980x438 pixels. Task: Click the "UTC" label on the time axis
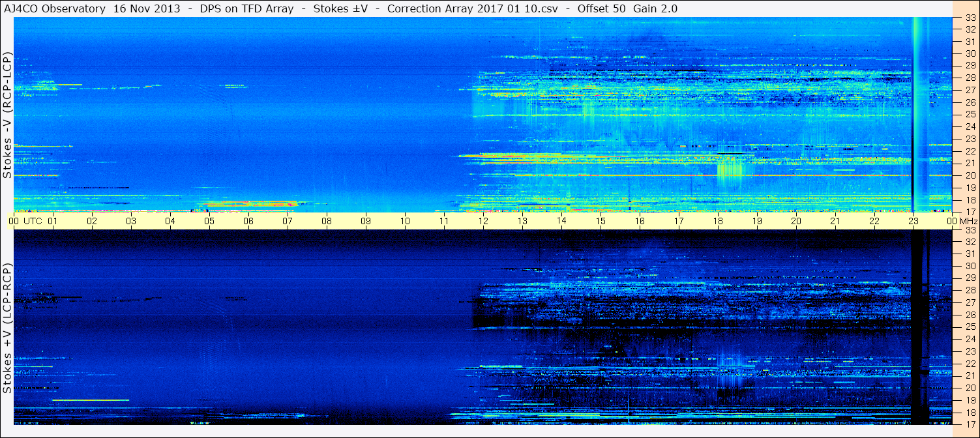(33, 221)
